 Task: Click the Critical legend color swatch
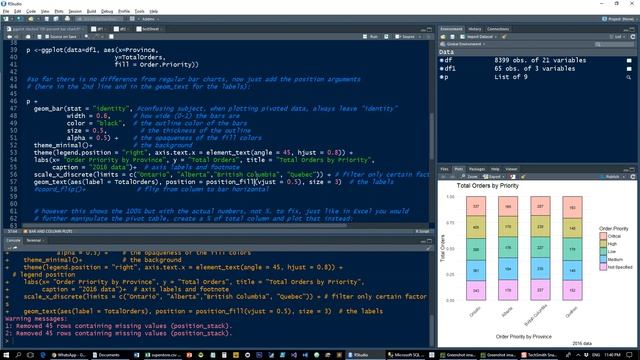pos(603,236)
